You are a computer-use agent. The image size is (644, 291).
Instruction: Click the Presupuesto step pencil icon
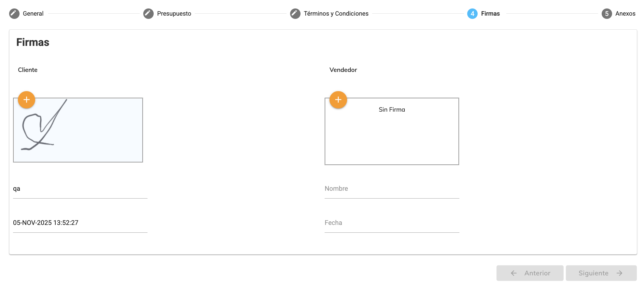coord(148,14)
